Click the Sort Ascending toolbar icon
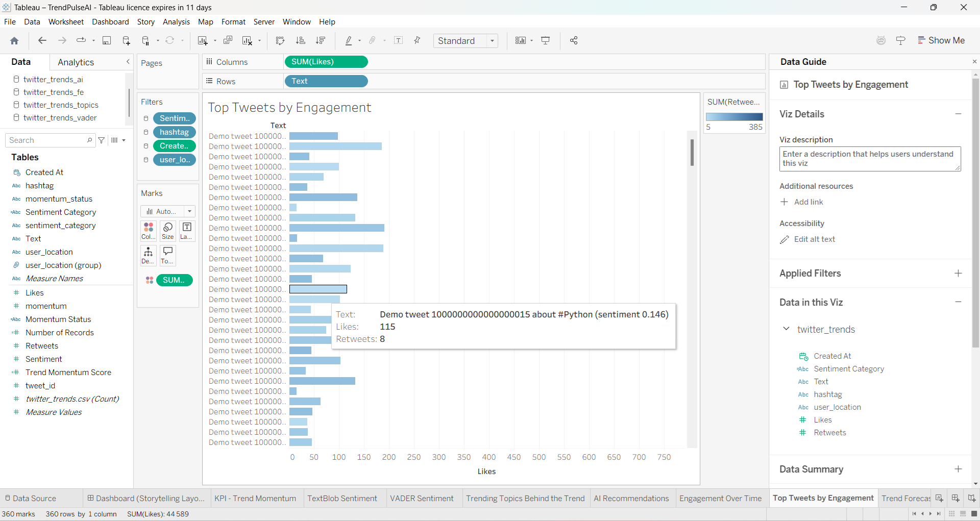This screenshot has height=521, width=980. [300, 41]
